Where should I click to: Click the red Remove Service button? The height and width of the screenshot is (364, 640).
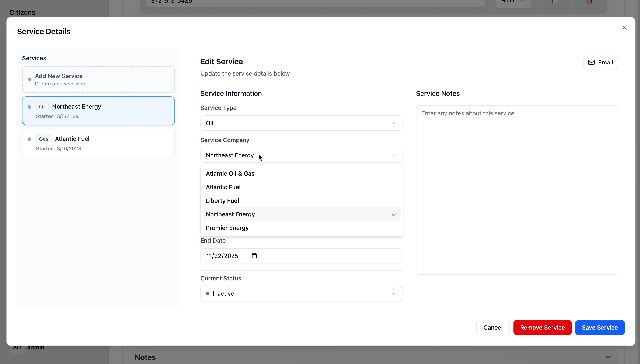542,328
